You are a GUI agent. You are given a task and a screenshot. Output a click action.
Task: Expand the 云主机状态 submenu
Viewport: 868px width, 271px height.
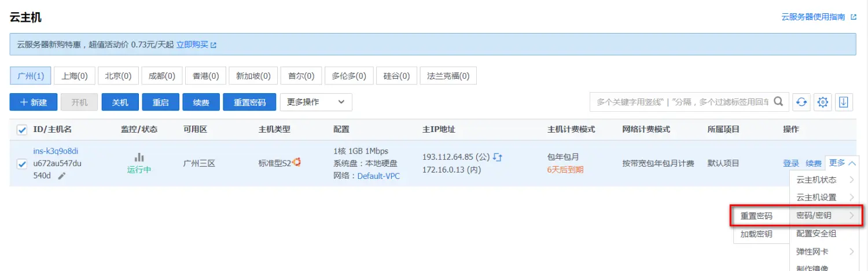point(851,180)
